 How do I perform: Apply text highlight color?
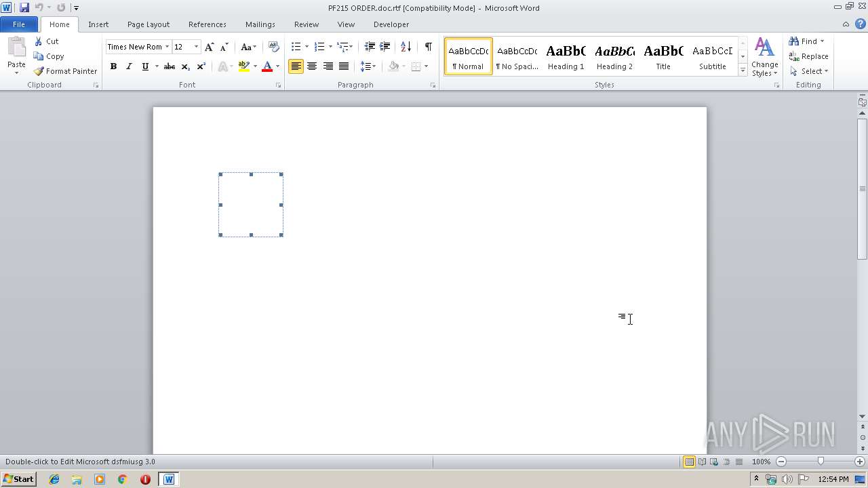pos(244,66)
